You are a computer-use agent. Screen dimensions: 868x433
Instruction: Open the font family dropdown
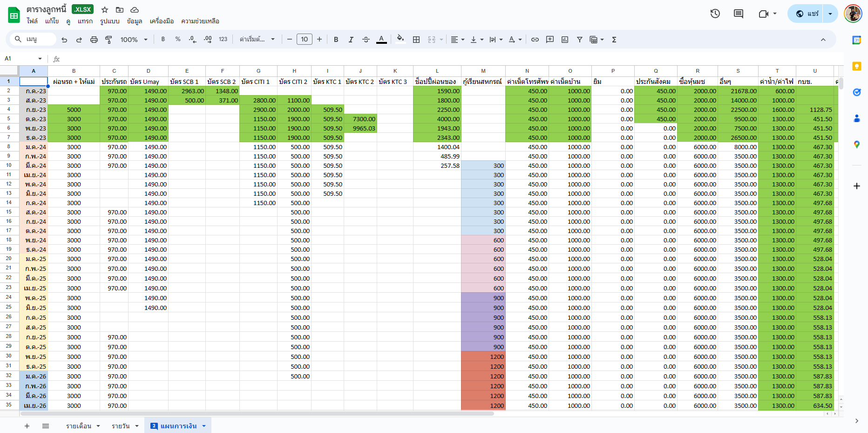coord(257,40)
